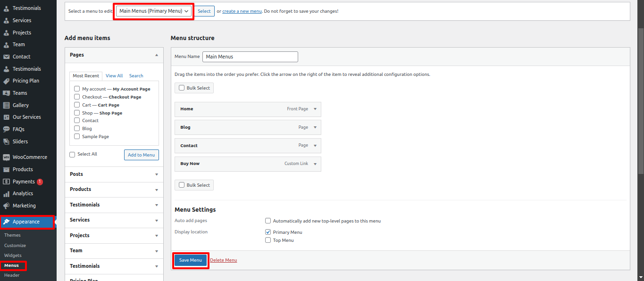Click the Payments icon in sidebar
Image resolution: width=644 pixels, height=281 pixels.
pyautogui.click(x=7, y=182)
